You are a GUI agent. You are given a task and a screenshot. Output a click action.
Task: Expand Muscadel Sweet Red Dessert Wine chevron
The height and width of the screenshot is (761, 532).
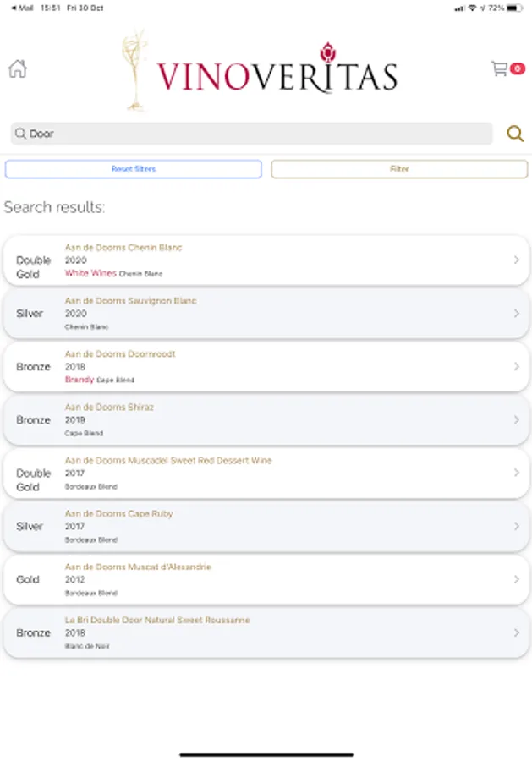click(516, 474)
